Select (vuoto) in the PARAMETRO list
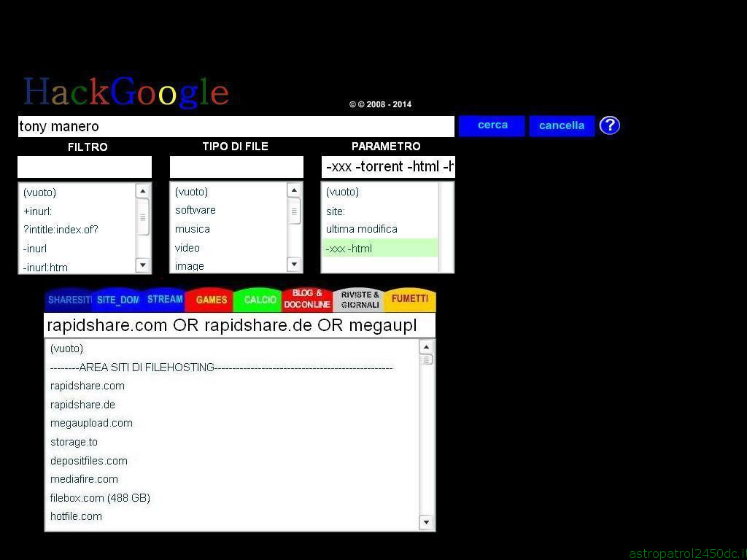Viewport: 747px width, 560px height. [380, 192]
